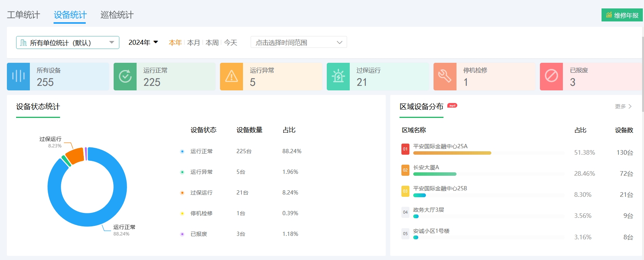Click the red scrapped prohibition icon
644x260 pixels.
point(551,77)
